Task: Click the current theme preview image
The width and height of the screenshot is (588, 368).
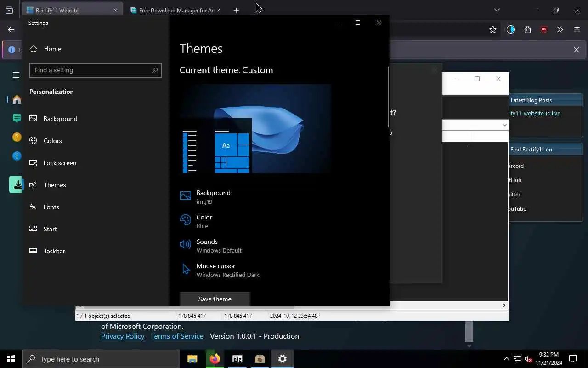Action: (255, 129)
